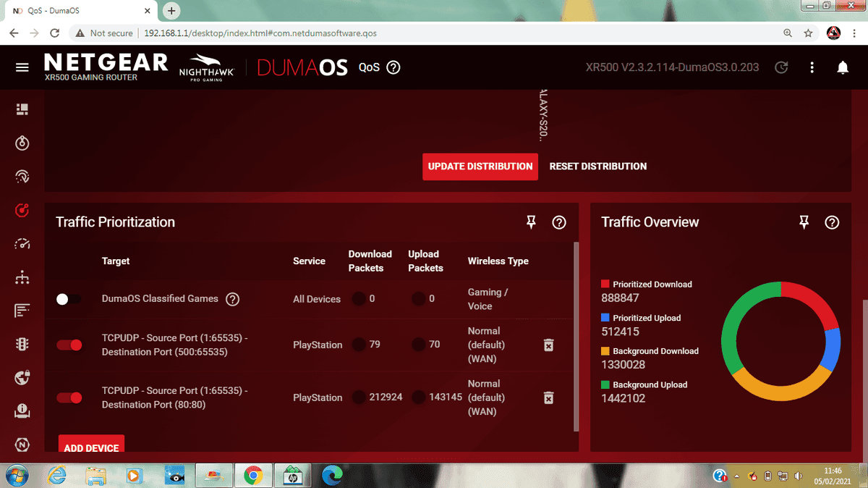Screen dimensions: 868x488
Task: Click 'All Devices' service text
Action: (317, 299)
